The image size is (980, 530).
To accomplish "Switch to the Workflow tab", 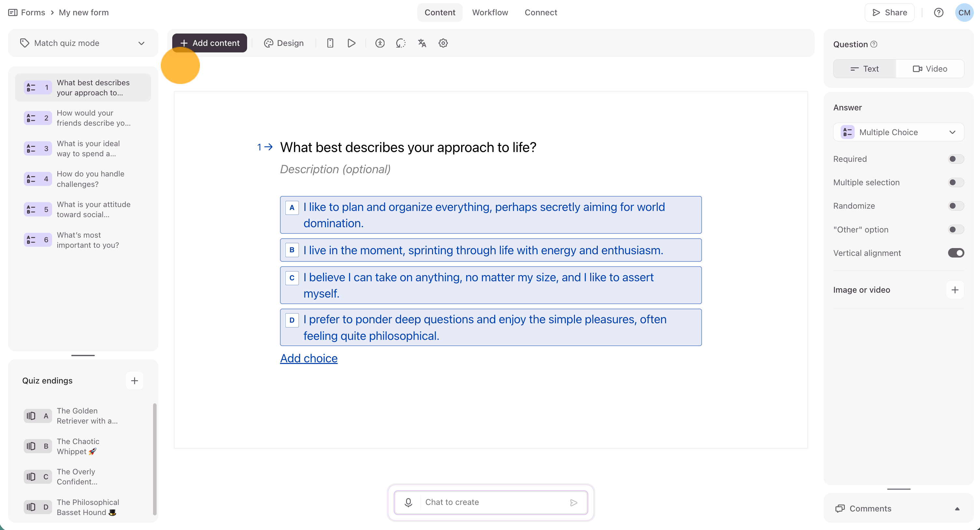I will pos(490,13).
